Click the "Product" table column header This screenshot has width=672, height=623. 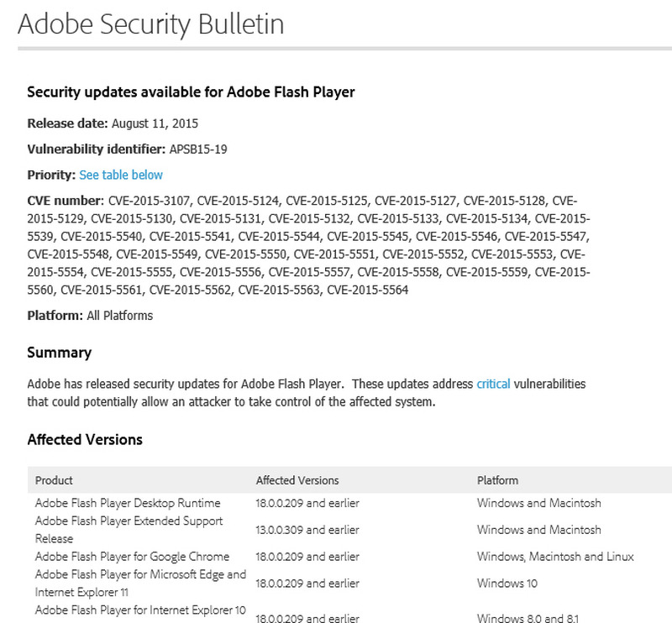click(x=54, y=480)
